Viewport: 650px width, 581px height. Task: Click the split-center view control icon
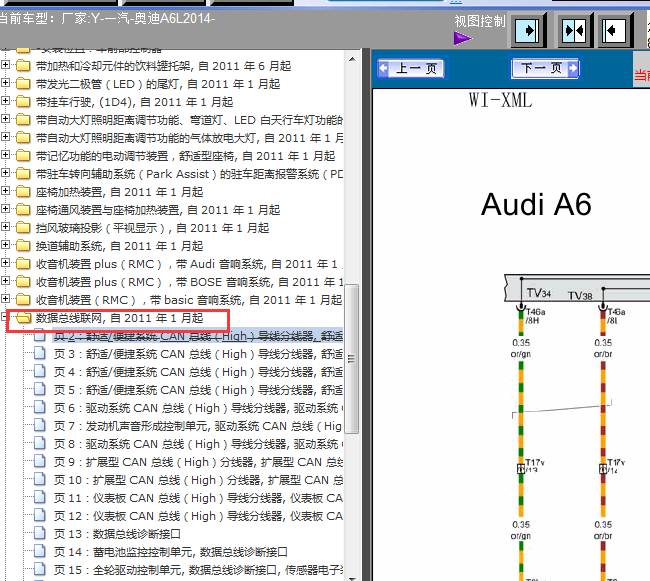[574, 30]
